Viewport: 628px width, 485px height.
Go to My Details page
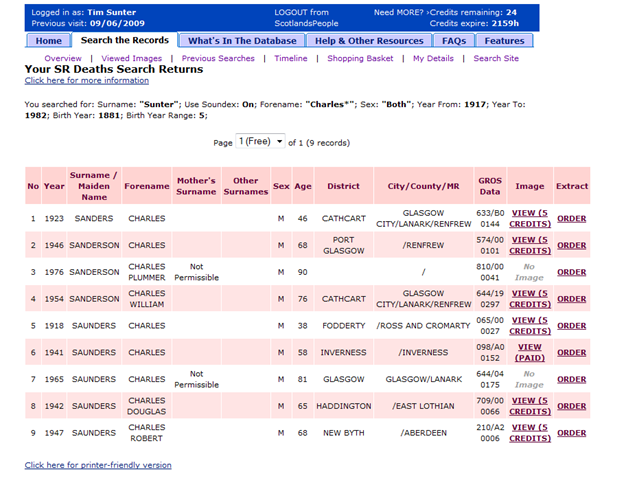pos(433,59)
